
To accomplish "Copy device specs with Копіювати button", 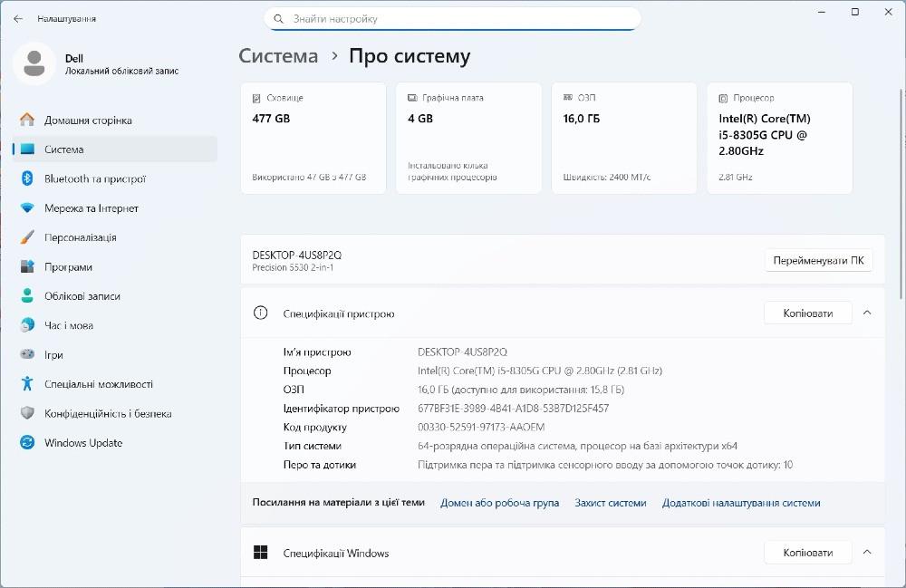I will (x=808, y=313).
